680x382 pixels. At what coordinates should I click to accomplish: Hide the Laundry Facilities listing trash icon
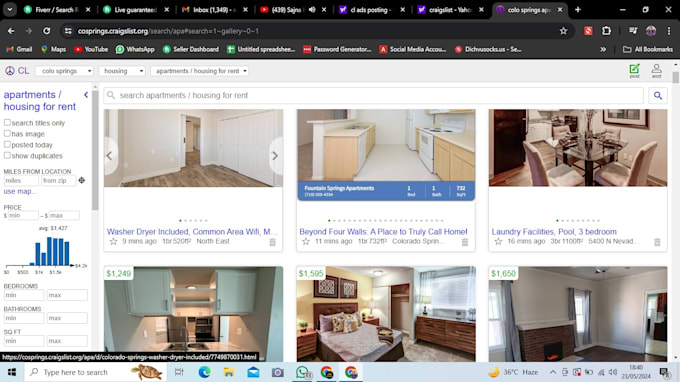coord(657,242)
